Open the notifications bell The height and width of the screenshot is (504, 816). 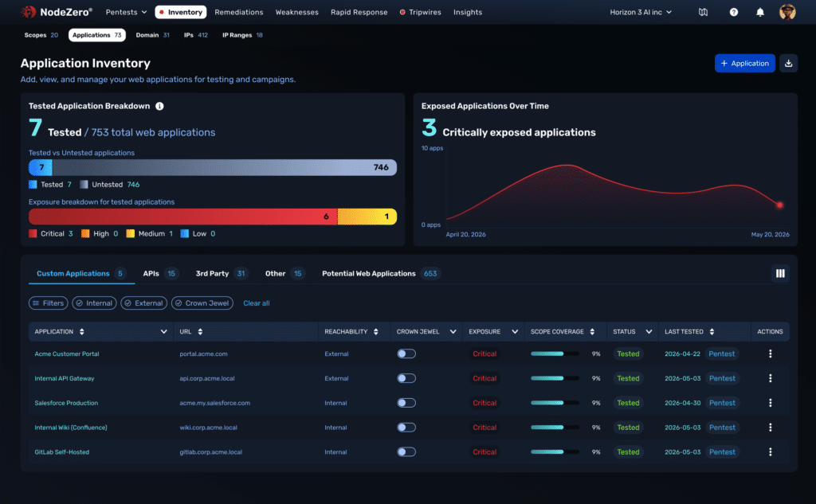pos(759,12)
